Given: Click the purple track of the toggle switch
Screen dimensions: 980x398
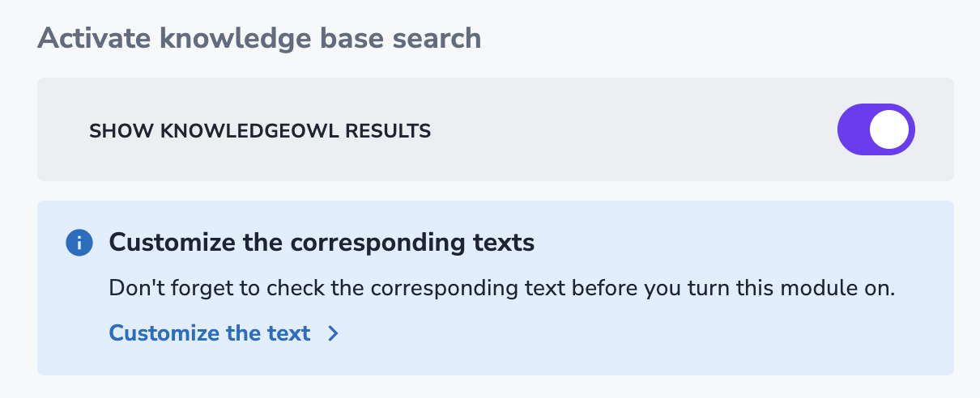Looking at the screenshot, I should (853, 129).
